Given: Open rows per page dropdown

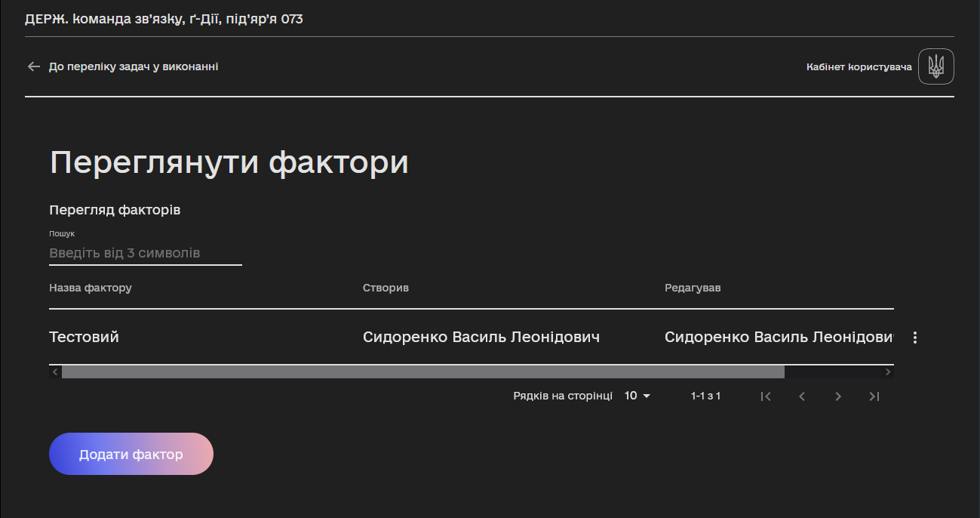Looking at the screenshot, I should [637, 396].
